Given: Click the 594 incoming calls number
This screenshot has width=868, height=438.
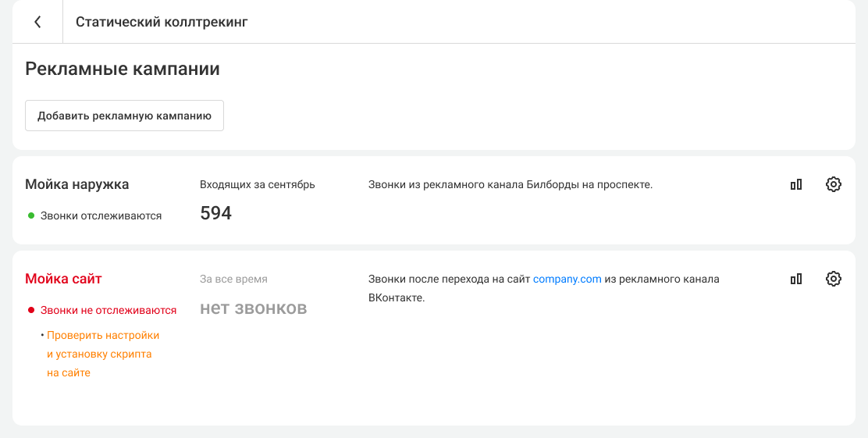Looking at the screenshot, I should coord(216,213).
